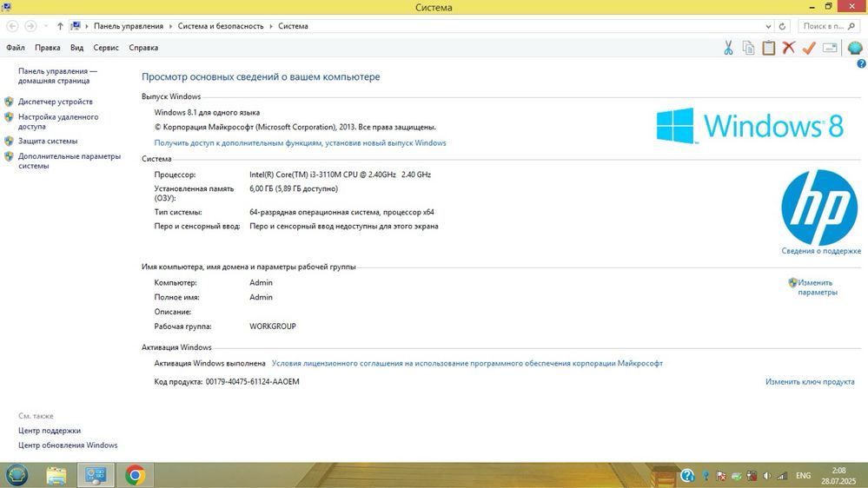
Task: Click the orange checkmark Properties toolbar icon
Action: pos(809,48)
